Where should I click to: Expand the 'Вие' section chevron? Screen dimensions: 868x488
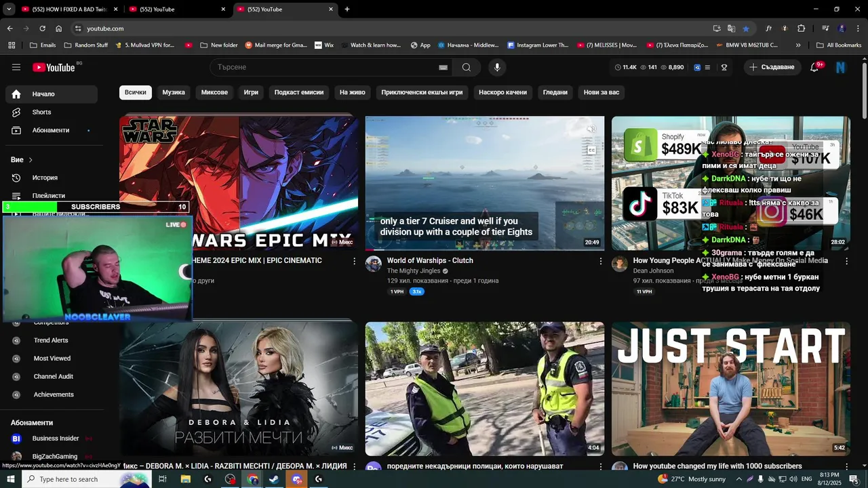[x=31, y=160]
